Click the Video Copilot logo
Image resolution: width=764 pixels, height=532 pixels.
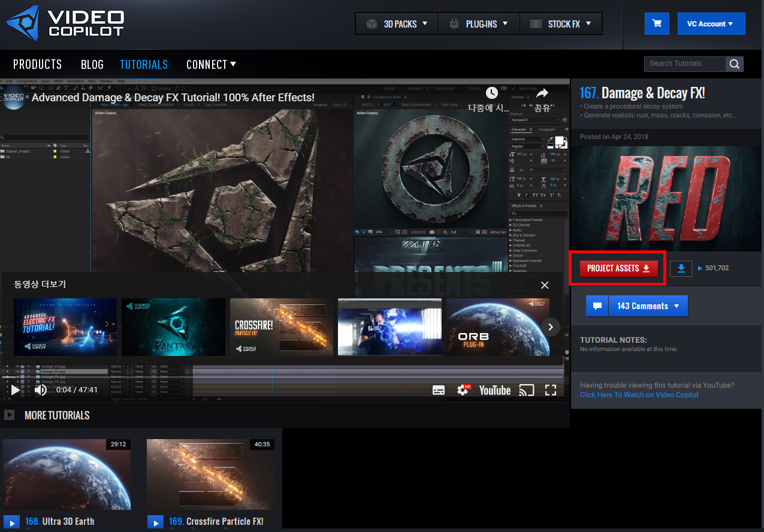coord(65,23)
